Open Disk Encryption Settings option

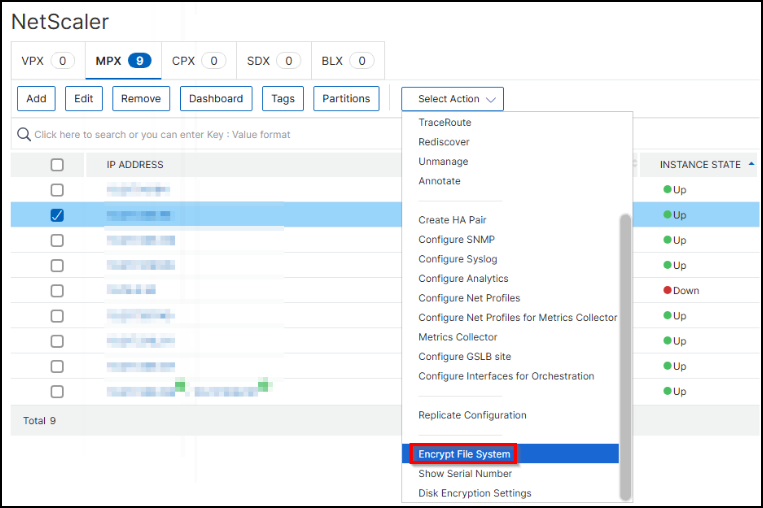tap(475, 493)
